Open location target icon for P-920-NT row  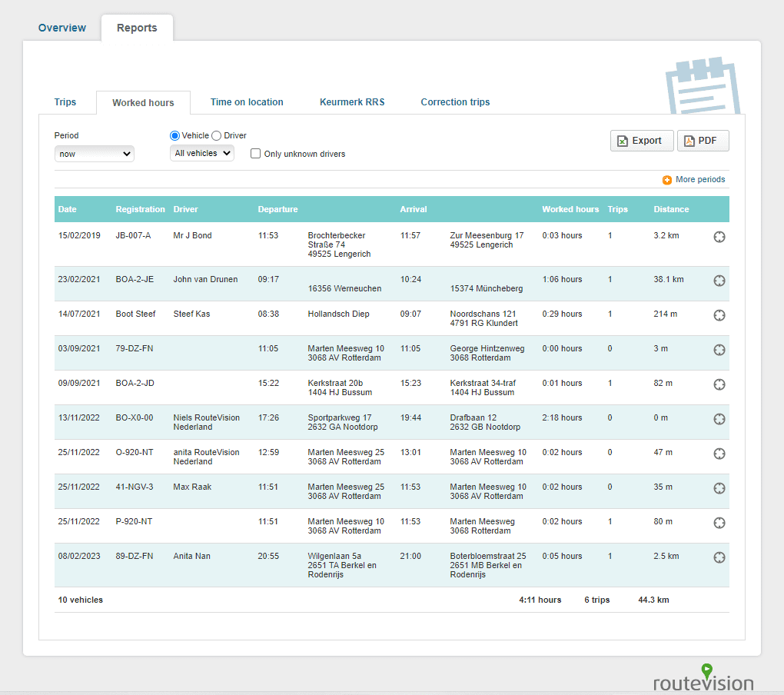point(719,523)
